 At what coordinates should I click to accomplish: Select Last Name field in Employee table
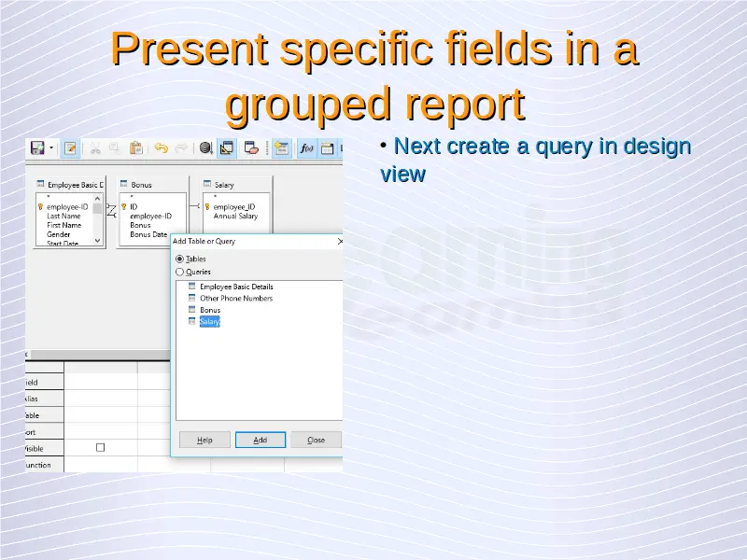tap(63, 217)
